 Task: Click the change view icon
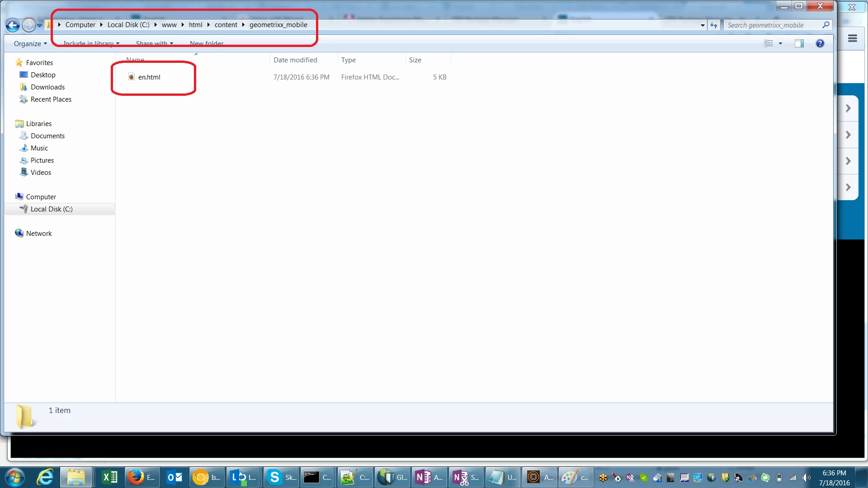click(768, 43)
